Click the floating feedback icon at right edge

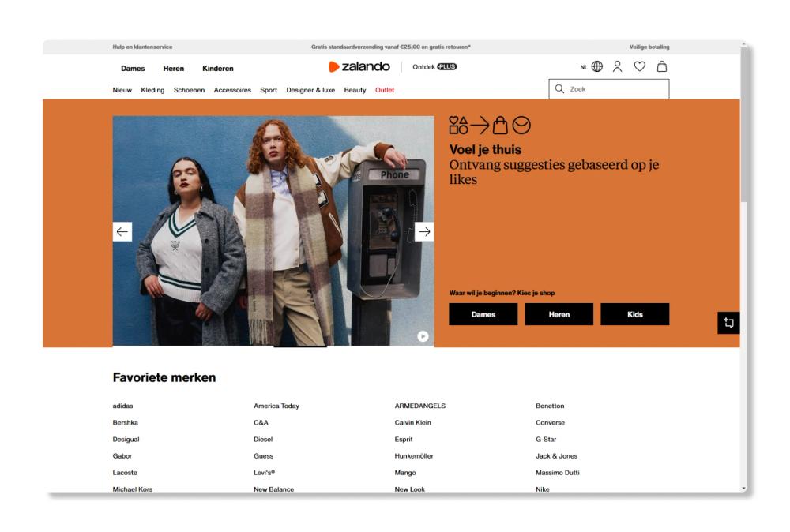(x=728, y=323)
